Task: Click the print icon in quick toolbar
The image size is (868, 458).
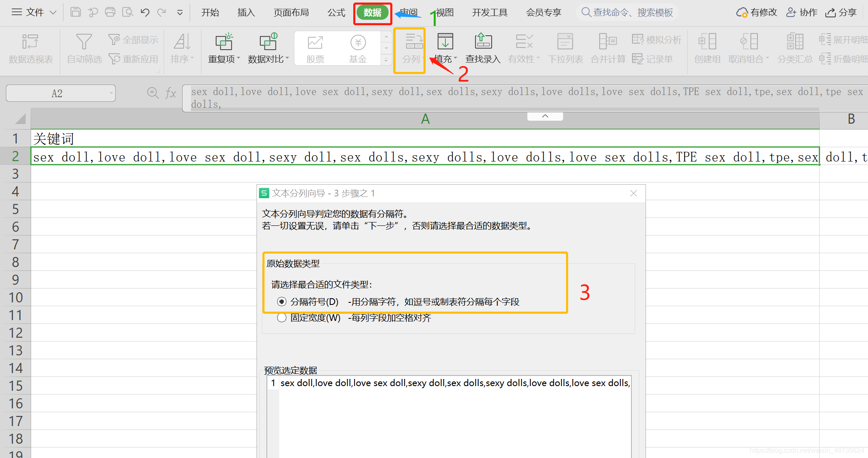Action: [110, 12]
